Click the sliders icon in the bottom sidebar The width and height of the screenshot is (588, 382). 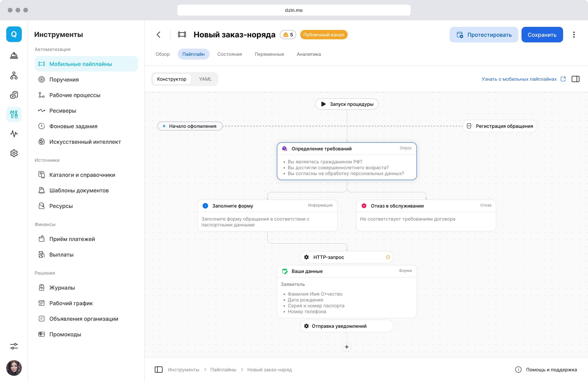click(14, 346)
